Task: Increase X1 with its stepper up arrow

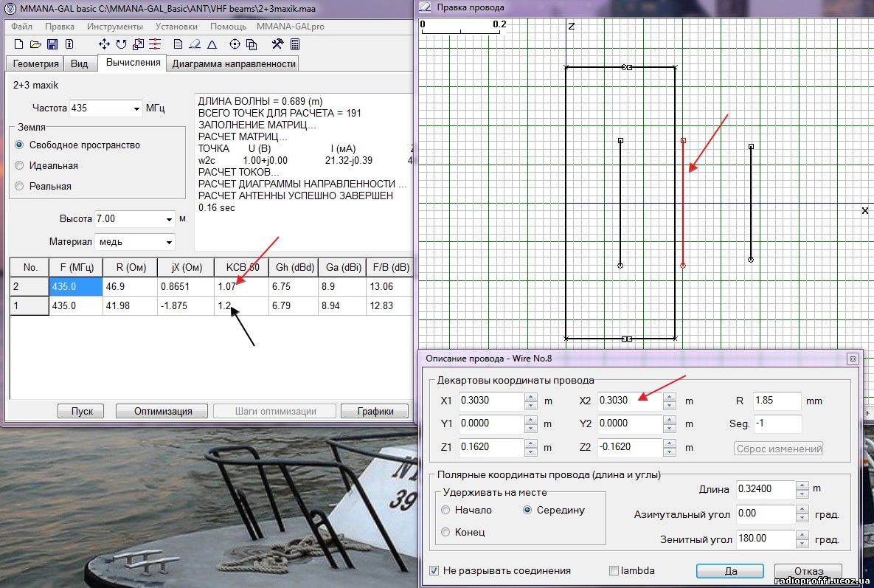Action: pos(531,397)
